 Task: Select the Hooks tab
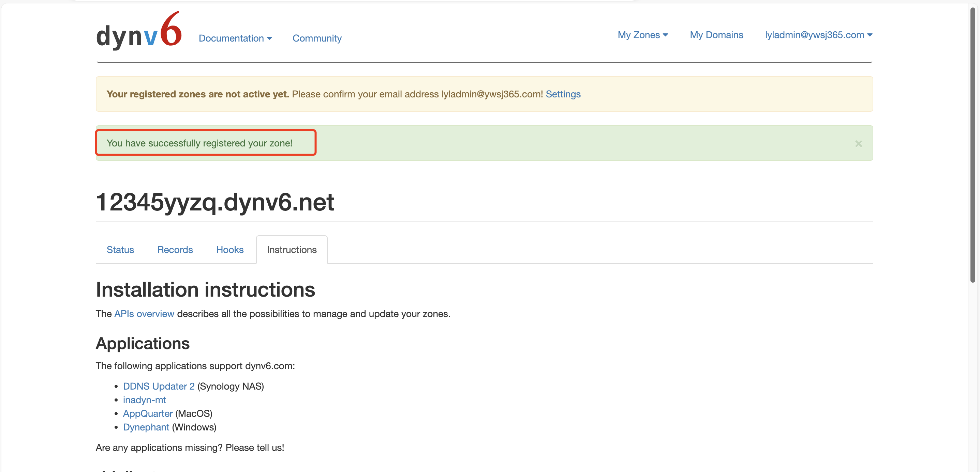[x=230, y=250]
